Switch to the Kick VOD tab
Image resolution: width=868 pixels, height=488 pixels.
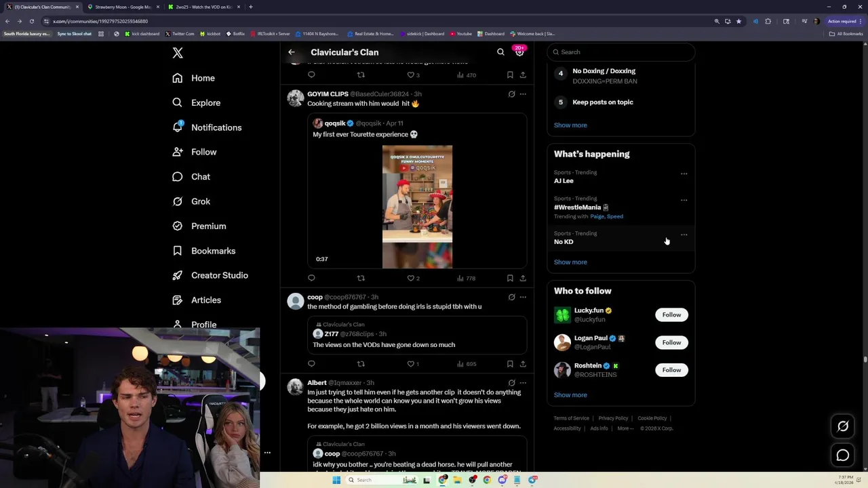point(203,7)
